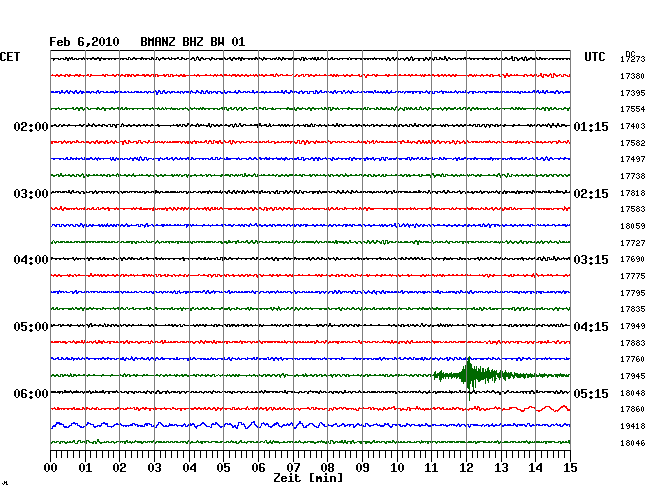
Task: Click the DC offset value '18059'
Action: (x=633, y=226)
